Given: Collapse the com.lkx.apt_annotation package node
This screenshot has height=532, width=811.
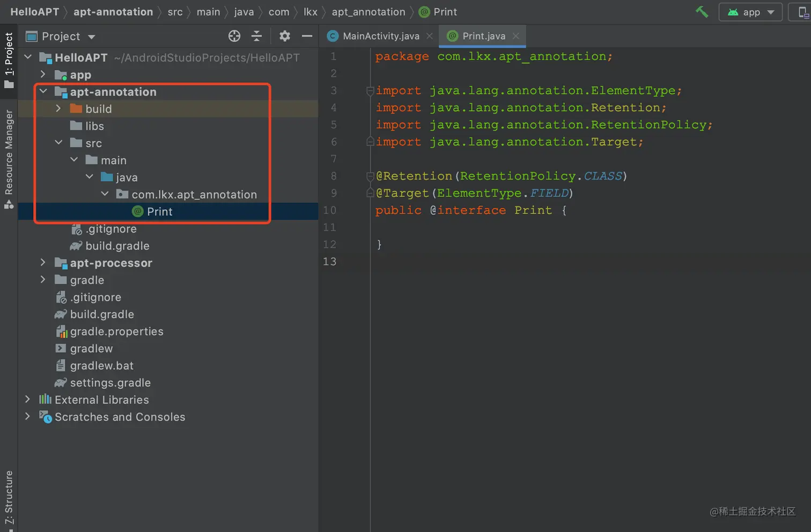Looking at the screenshot, I should (105, 194).
